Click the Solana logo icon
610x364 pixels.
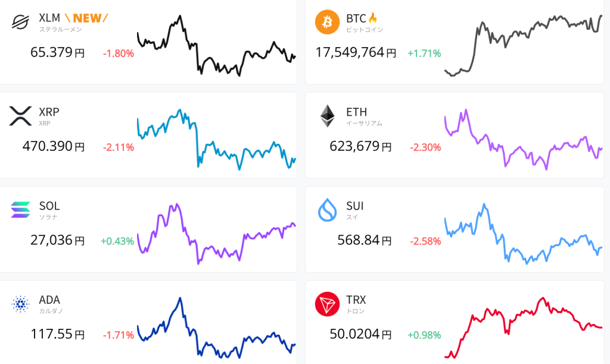pyautogui.click(x=20, y=210)
